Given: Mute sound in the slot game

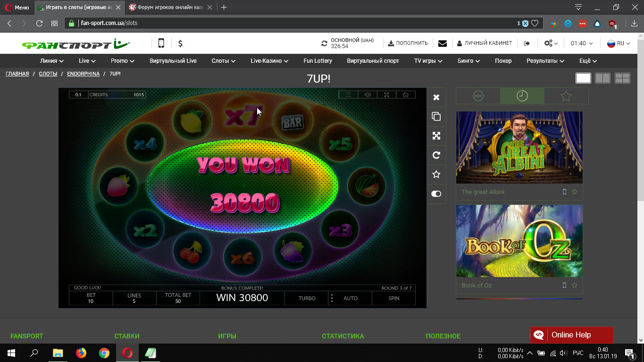Looking at the screenshot, I should [368, 95].
